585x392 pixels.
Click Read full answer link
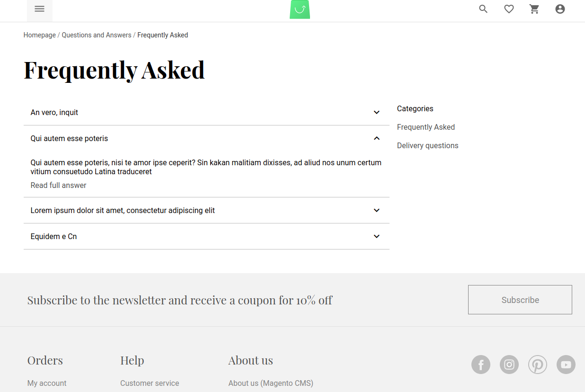pos(59,185)
